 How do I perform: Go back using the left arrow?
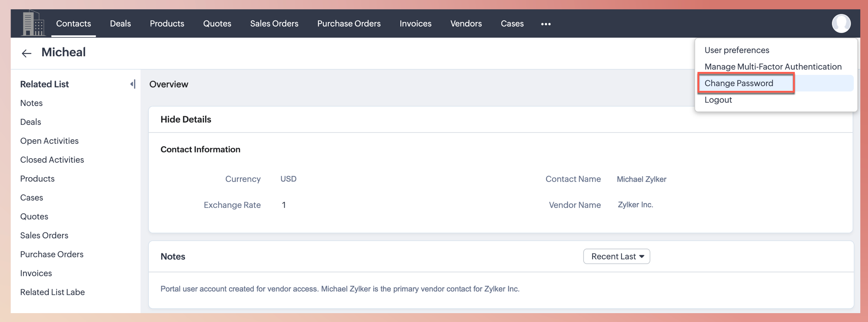coord(26,53)
